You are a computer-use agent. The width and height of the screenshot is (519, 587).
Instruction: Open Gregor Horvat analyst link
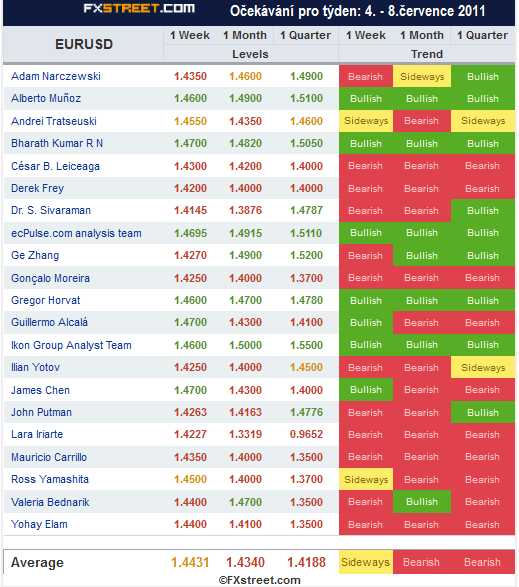click(46, 300)
